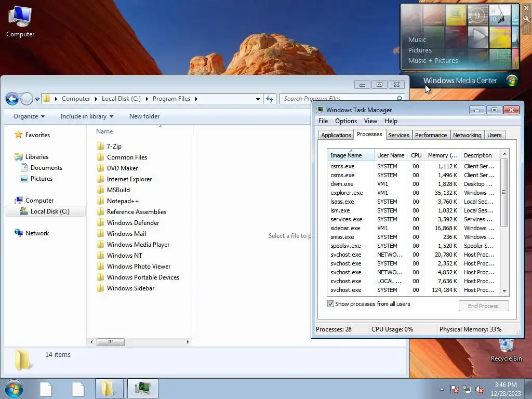Click the search magnifier in Explorer
Viewport: 532px width, 399px height.
[x=400, y=98]
